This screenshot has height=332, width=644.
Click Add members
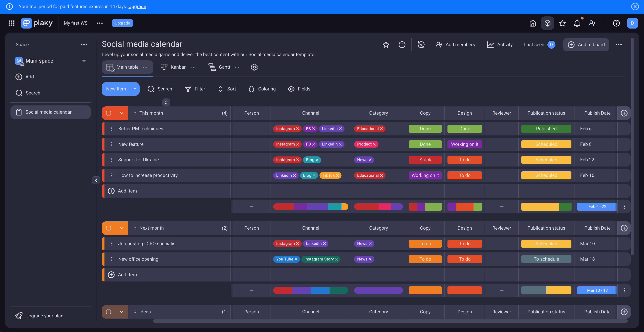pos(455,44)
